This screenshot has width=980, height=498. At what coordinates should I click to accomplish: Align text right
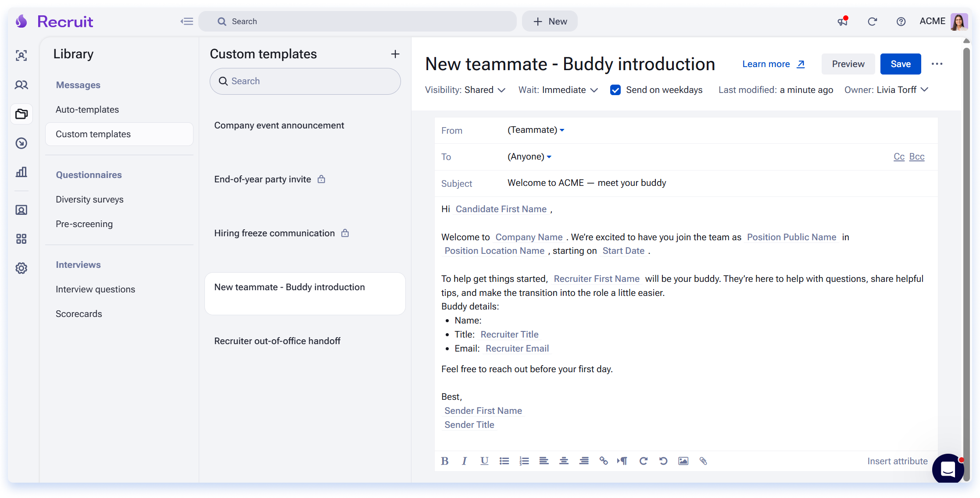[584, 461]
